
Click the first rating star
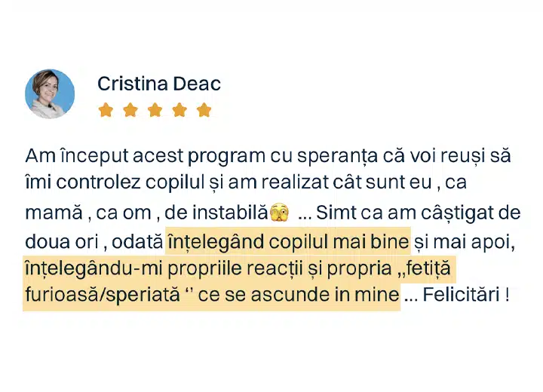[x=106, y=111]
